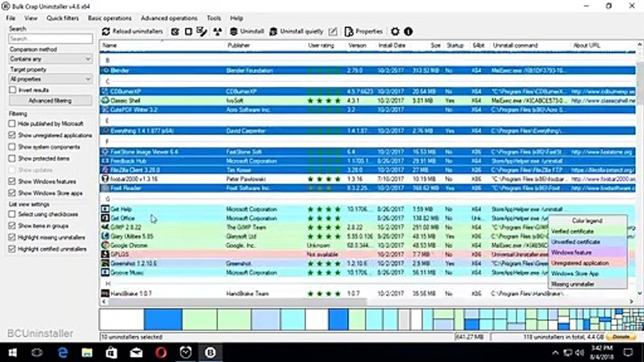Click the Google Chrome row icon
644x362 pixels.
[105, 245]
